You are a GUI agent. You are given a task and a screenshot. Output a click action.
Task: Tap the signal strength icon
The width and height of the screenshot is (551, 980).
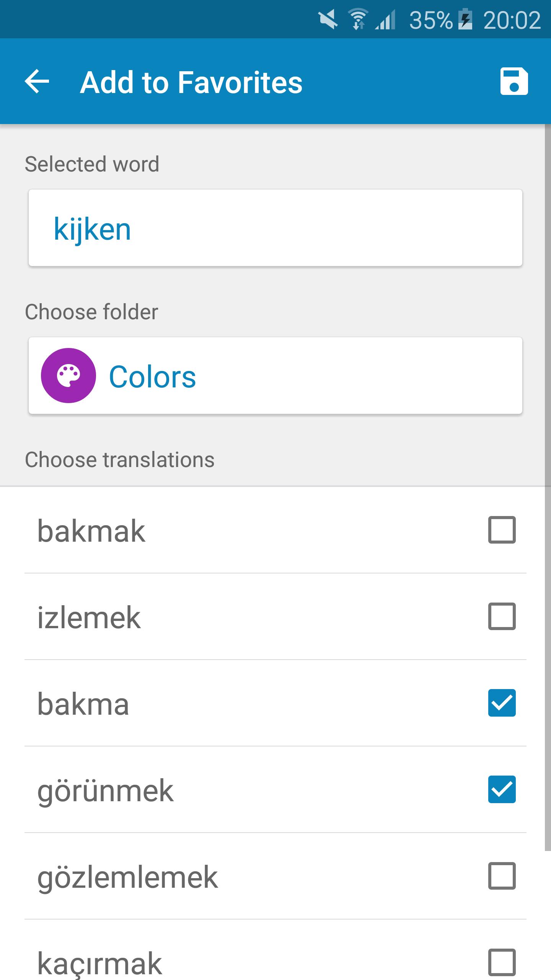385,20
